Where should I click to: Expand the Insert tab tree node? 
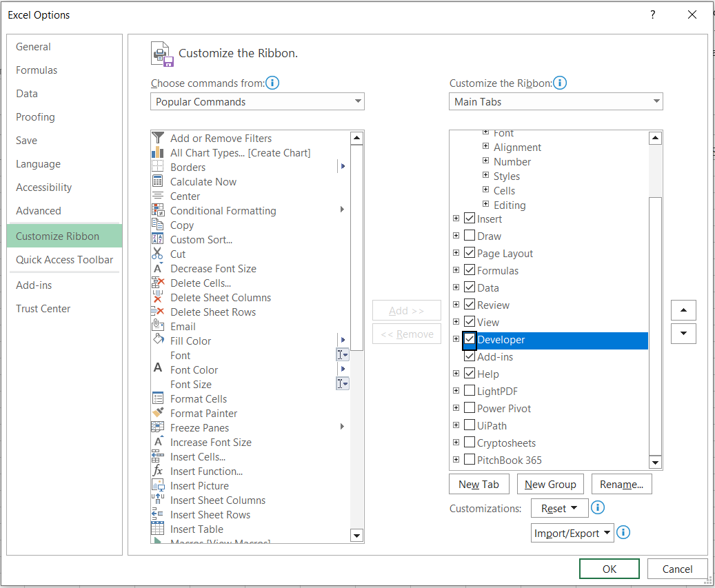tap(456, 219)
